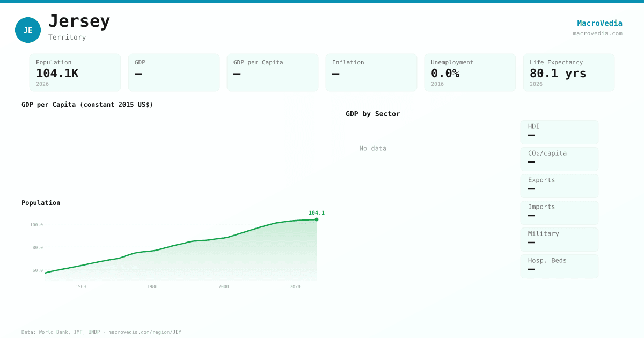The image size is (644, 338).
Task: Open the Imports indicator tile
Action: 559,212
